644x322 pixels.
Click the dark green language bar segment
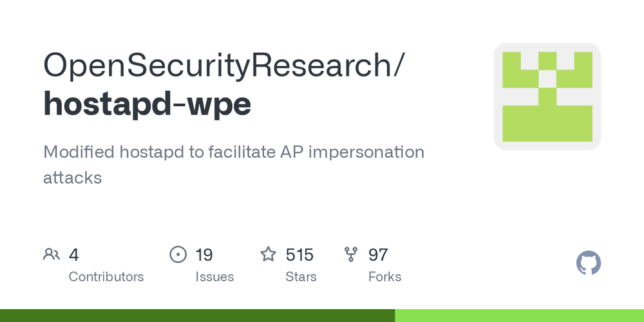(x=197, y=316)
